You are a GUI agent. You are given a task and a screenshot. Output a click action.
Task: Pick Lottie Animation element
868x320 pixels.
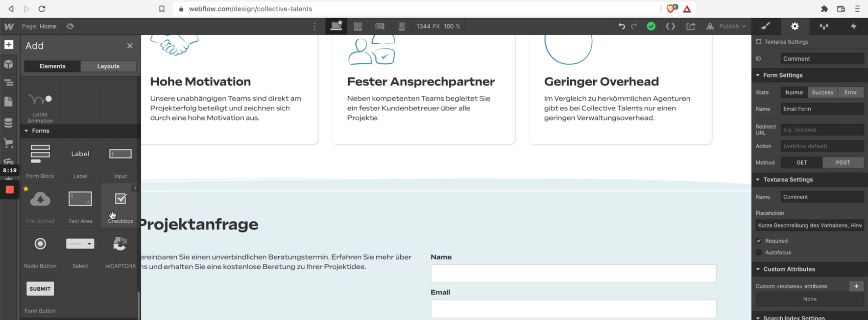[40, 108]
